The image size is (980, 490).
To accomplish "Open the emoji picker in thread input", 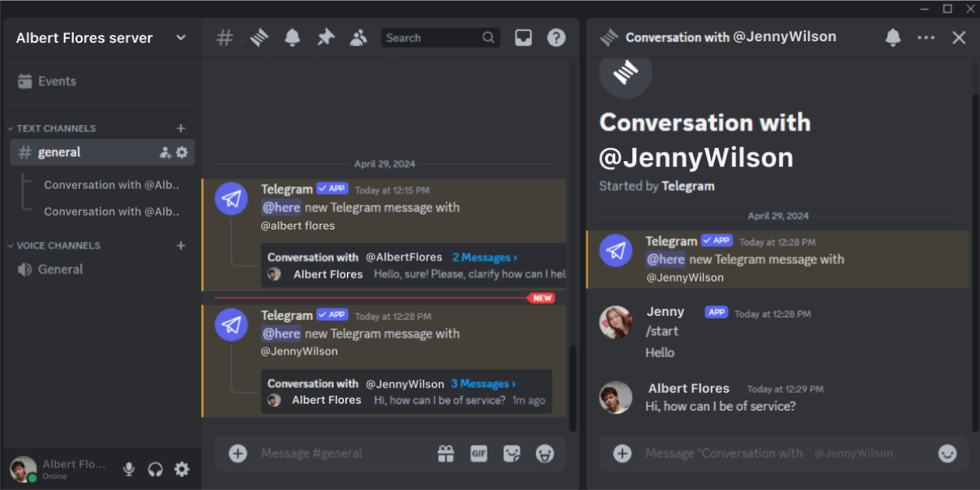I will (947, 453).
